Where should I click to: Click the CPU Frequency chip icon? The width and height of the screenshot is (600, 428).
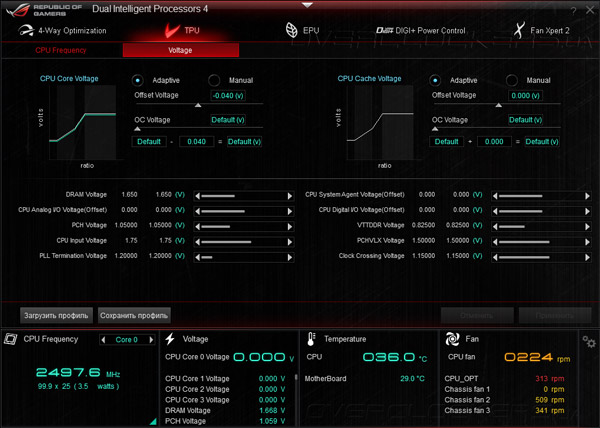point(10,339)
